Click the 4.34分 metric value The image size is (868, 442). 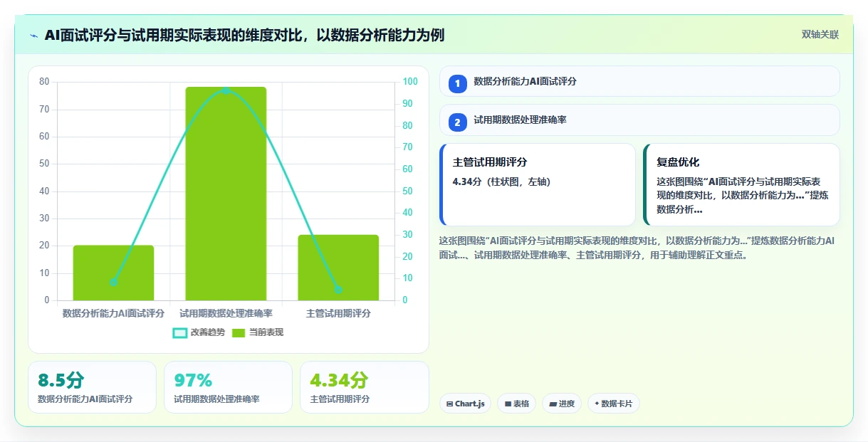pos(339,380)
